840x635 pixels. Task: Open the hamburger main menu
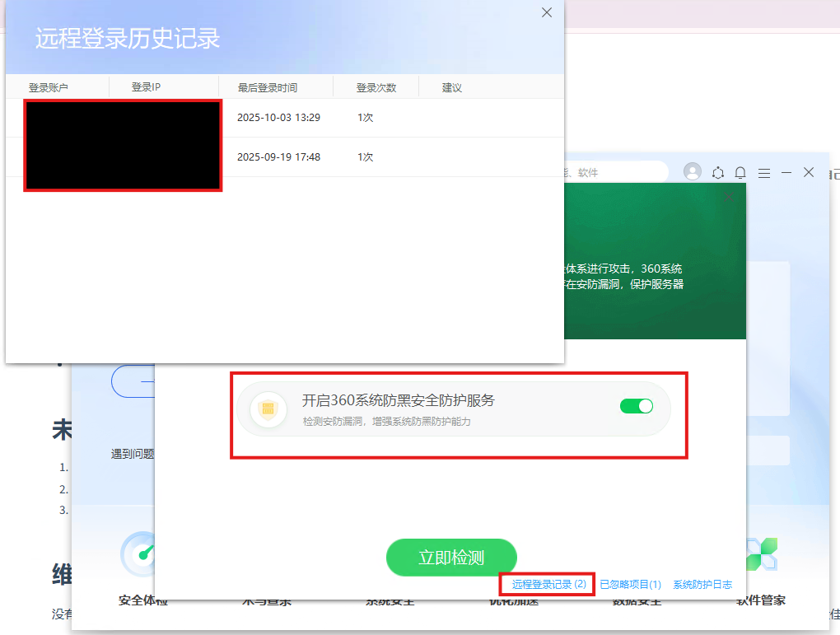click(x=764, y=172)
